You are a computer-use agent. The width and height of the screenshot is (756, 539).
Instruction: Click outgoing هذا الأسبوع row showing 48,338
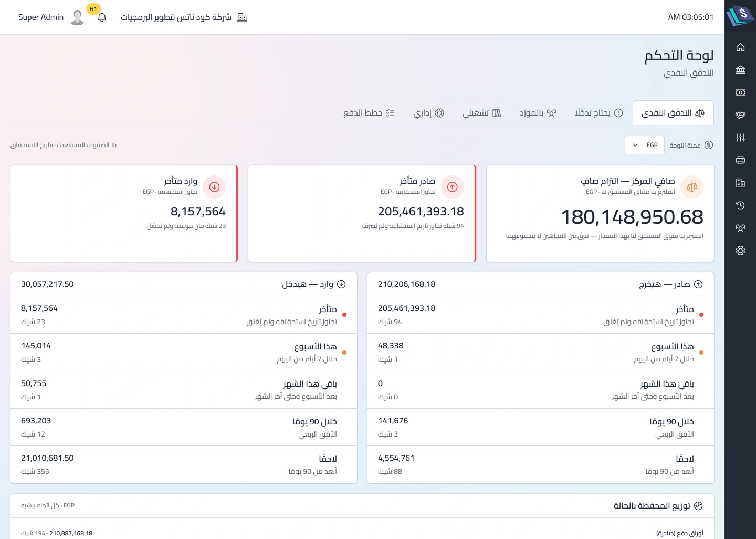coord(541,353)
